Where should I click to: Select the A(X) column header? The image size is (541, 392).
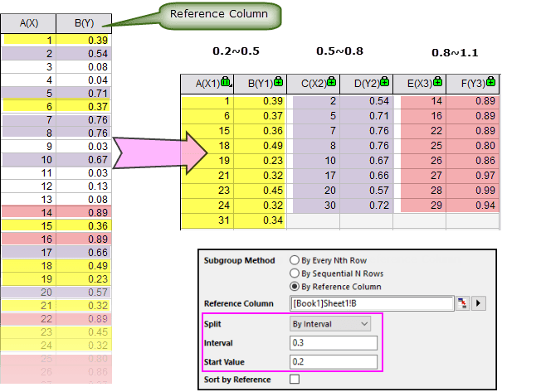click(x=28, y=23)
